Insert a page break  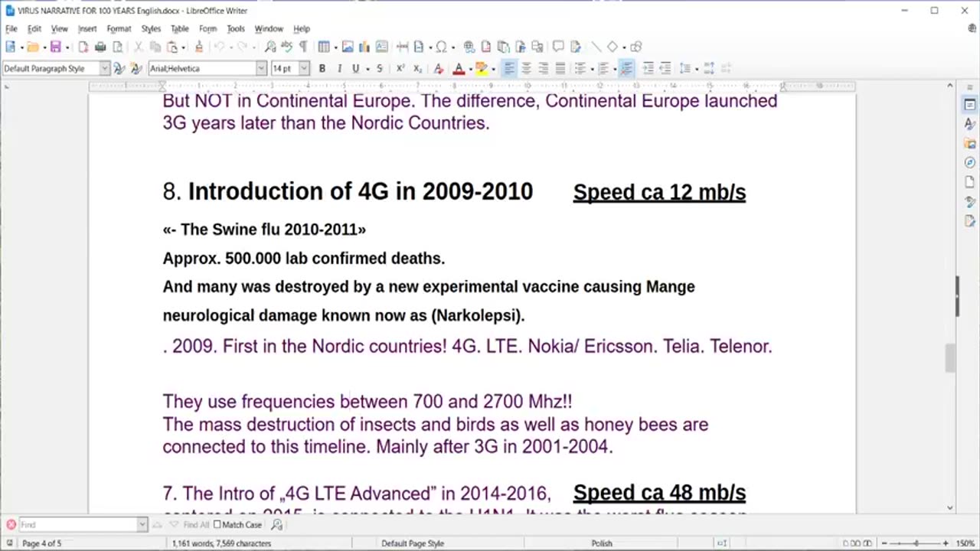[403, 47]
